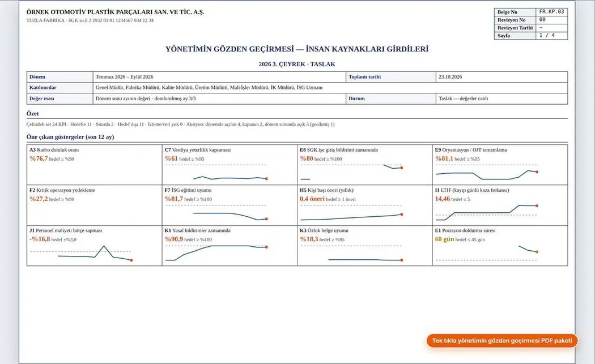Click the Özet section heading
595x364 pixels.
[33, 114]
